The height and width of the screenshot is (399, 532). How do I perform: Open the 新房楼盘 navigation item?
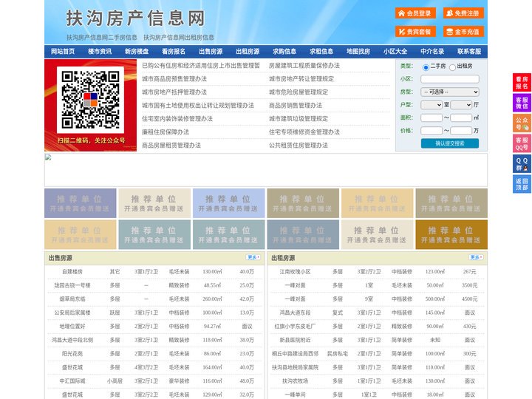point(137,52)
